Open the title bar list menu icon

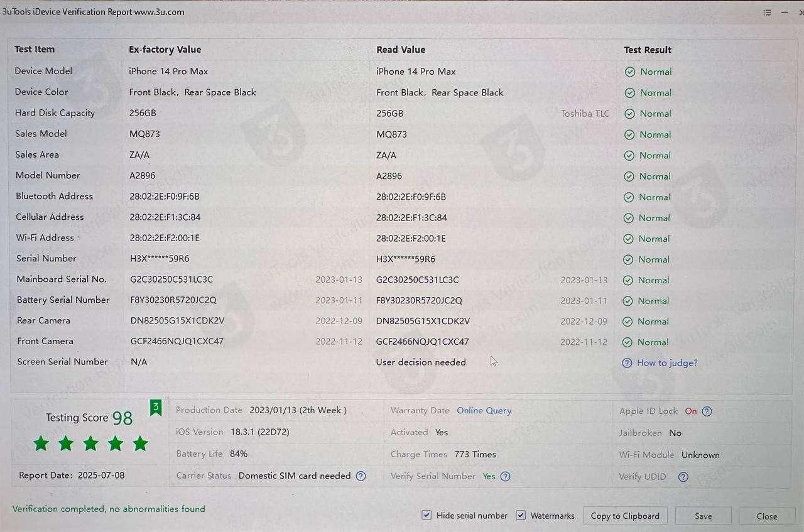click(x=767, y=13)
